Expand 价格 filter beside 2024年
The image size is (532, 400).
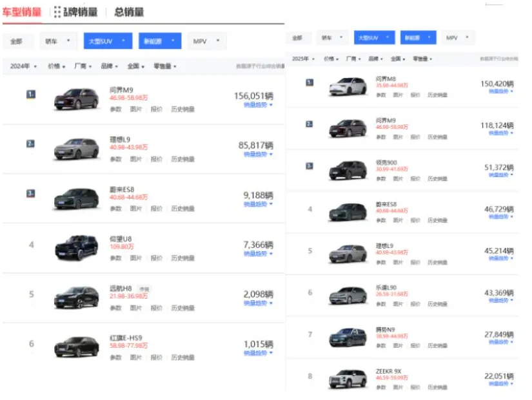56,66
